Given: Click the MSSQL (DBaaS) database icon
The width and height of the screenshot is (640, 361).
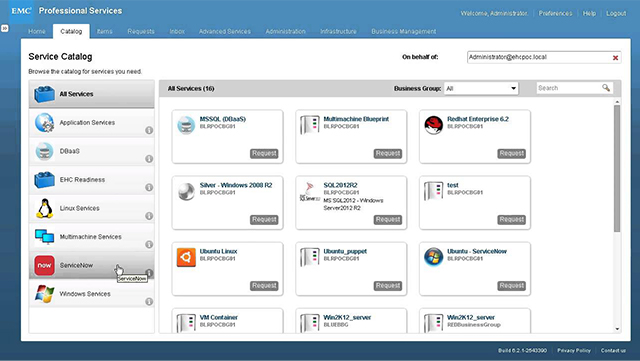Looking at the screenshot, I should 186,125.
